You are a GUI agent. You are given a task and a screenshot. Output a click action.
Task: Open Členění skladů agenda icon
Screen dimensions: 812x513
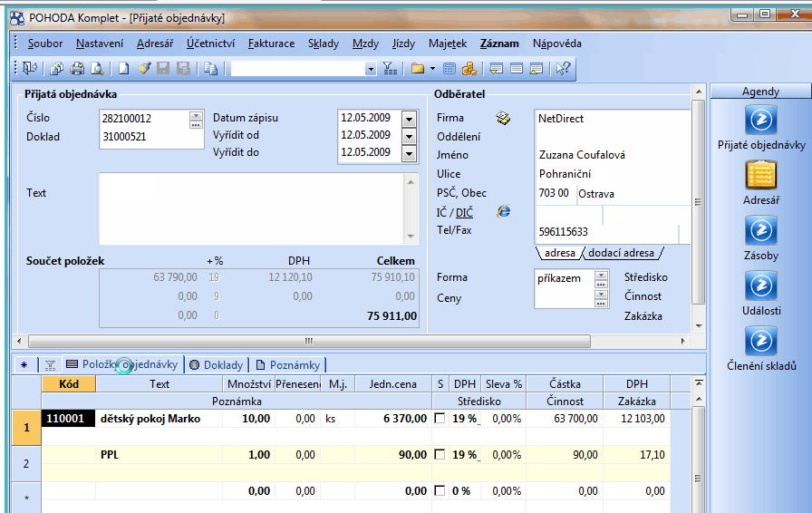tap(760, 341)
